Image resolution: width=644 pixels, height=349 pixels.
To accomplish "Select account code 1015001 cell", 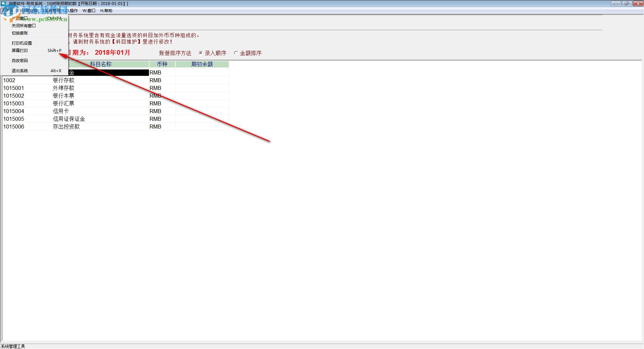I will 27,88.
